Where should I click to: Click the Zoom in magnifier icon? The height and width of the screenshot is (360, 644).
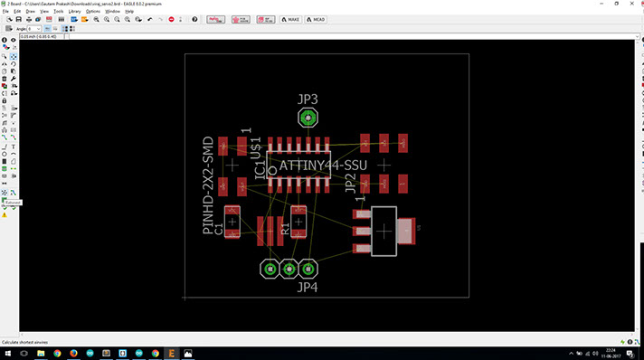point(107,19)
